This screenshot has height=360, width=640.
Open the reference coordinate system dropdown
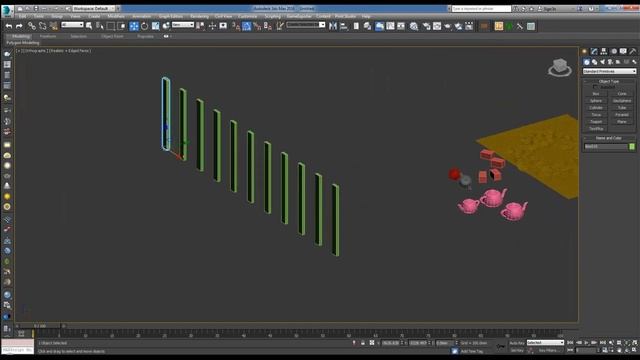pyautogui.click(x=182, y=25)
